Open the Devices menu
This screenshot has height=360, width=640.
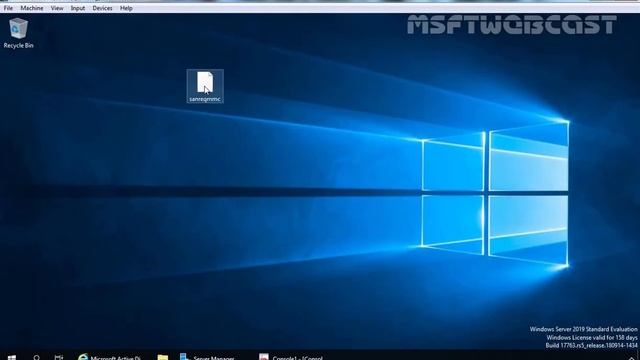pyautogui.click(x=102, y=8)
